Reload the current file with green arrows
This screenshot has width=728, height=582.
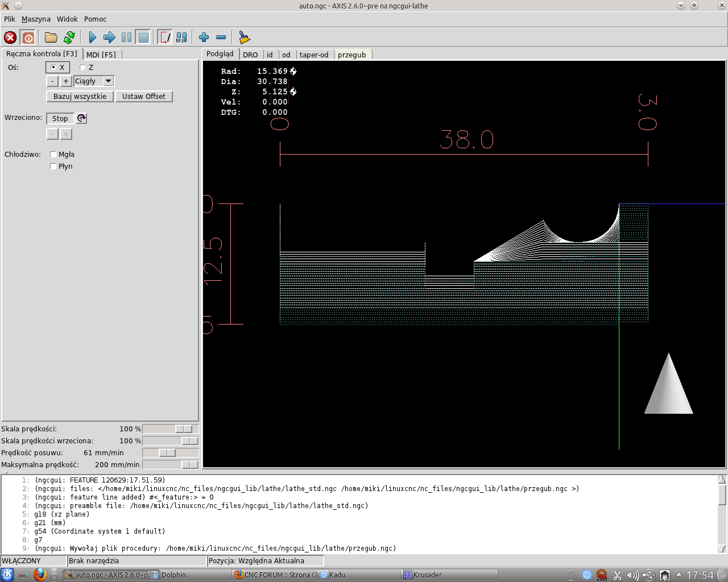tap(69, 38)
